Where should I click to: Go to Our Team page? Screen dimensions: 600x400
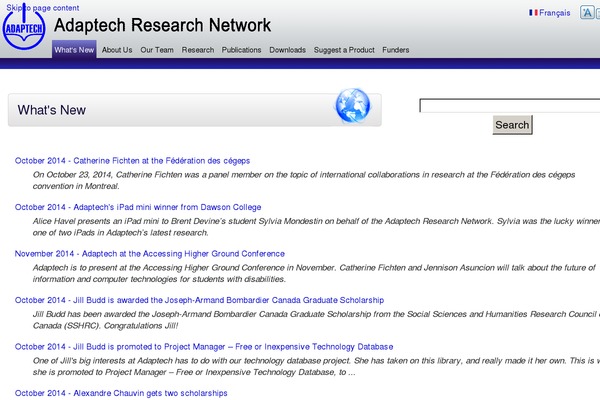pyautogui.click(x=157, y=50)
